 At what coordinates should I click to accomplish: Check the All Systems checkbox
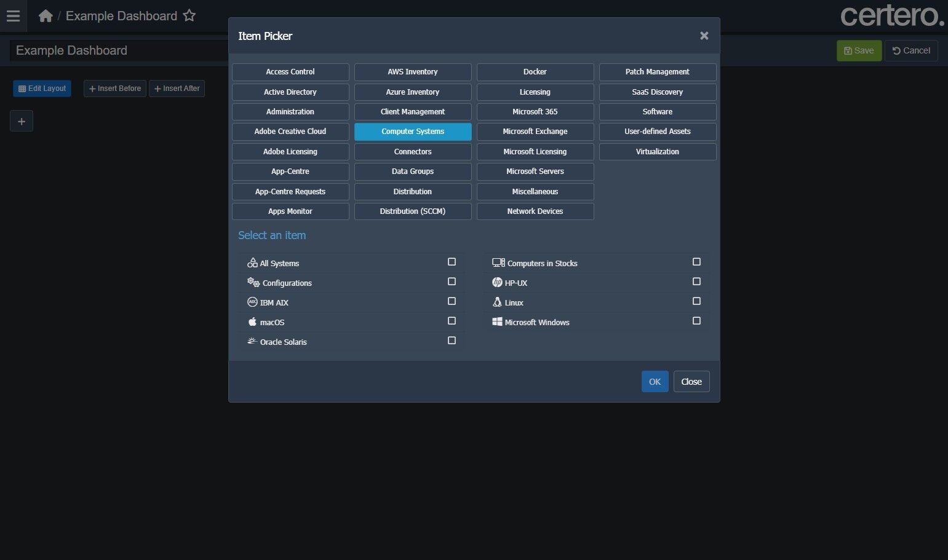click(x=452, y=262)
